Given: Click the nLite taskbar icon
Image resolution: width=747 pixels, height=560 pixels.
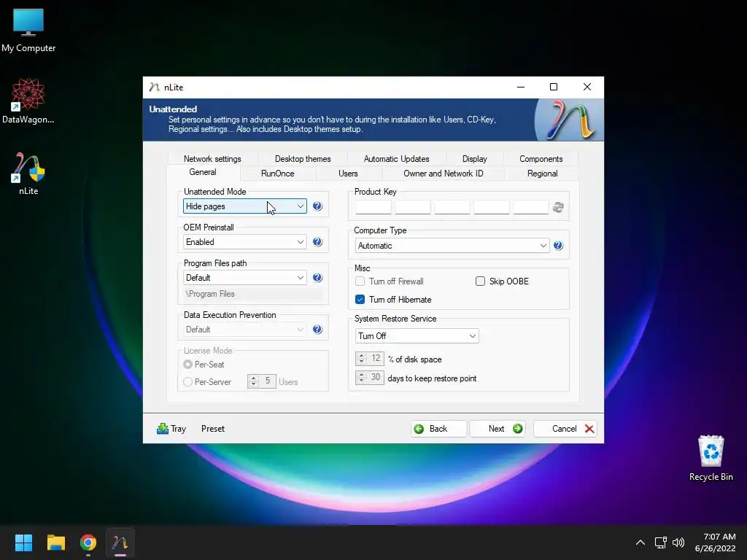Looking at the screenshot, I should [x=120, y=542].
